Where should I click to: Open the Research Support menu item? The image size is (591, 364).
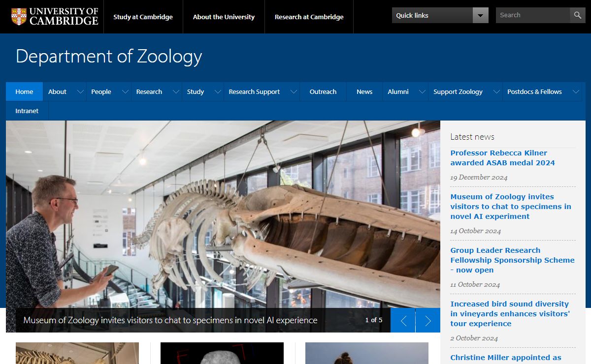point(254,92)
